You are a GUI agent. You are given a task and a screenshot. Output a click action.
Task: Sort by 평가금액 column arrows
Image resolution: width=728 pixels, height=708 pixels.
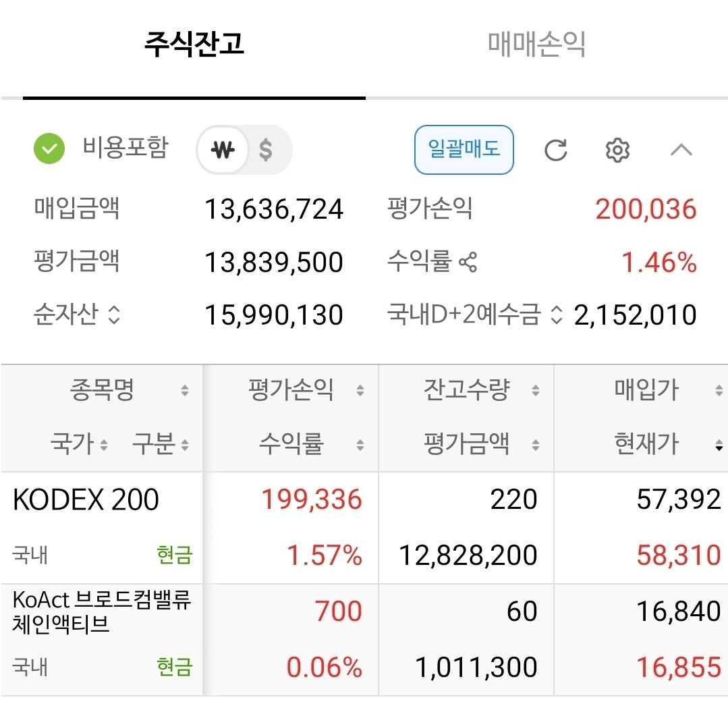535,445
